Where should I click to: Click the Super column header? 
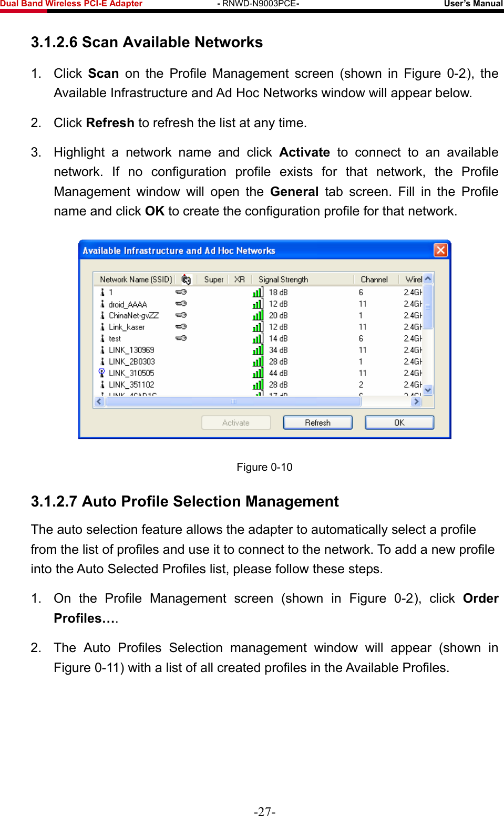(x=213, y=280)
